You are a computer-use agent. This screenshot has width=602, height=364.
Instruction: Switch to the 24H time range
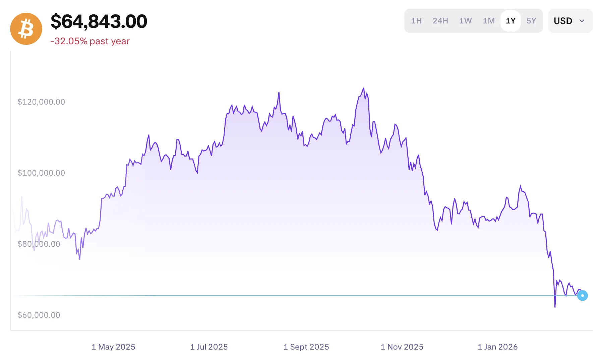440,21
